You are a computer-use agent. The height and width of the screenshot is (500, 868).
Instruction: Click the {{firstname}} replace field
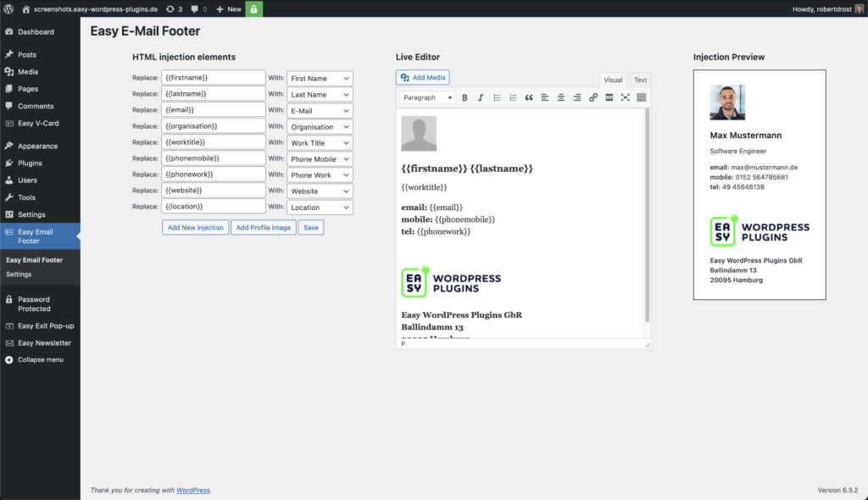[214, 77]
